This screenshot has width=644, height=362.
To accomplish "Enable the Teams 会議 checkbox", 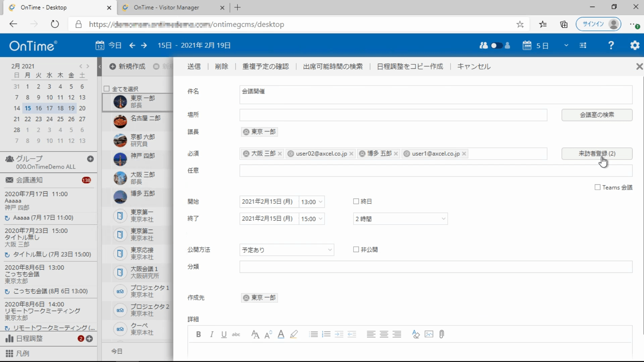I will pos(597,187).
